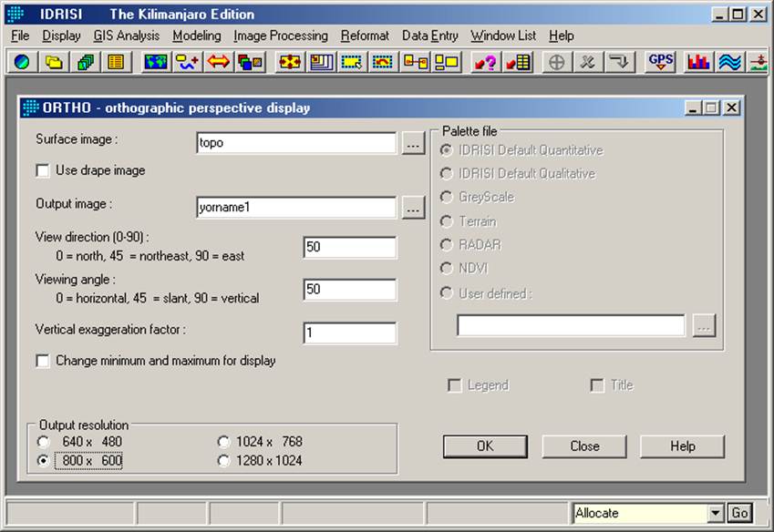Screen dimensions: 774x532
Task: Activate the red arrow question mark icon
Action: (486, 62)
